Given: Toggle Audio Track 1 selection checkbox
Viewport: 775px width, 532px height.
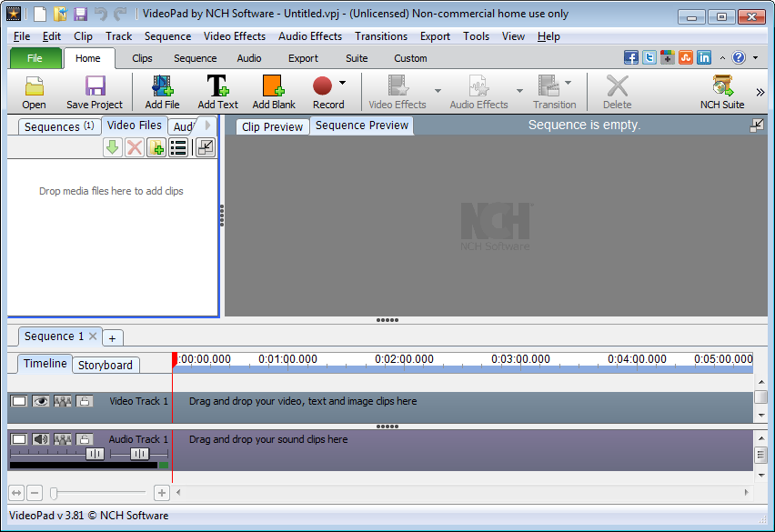Looking at the screenshot, I should [x=19, y=439].
